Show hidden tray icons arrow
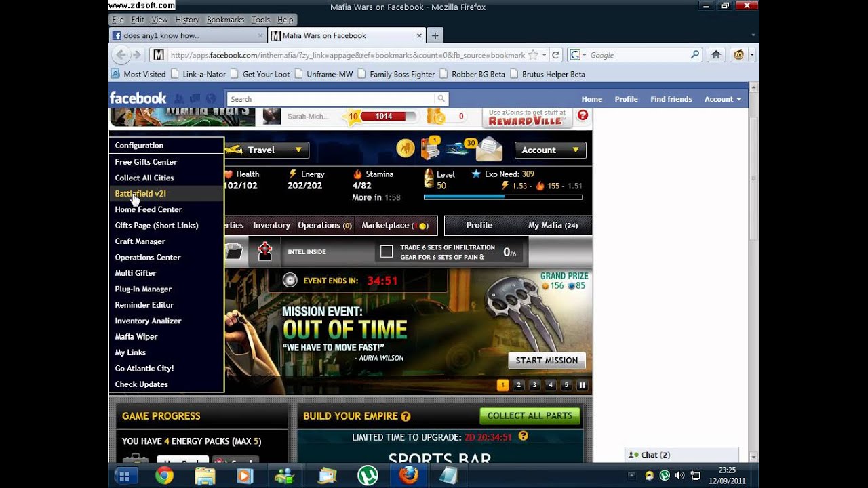 [631, 476]
